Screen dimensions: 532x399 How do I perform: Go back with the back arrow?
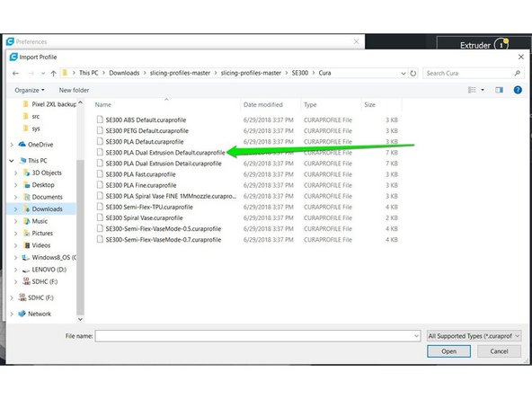click(x=15, y=74)
